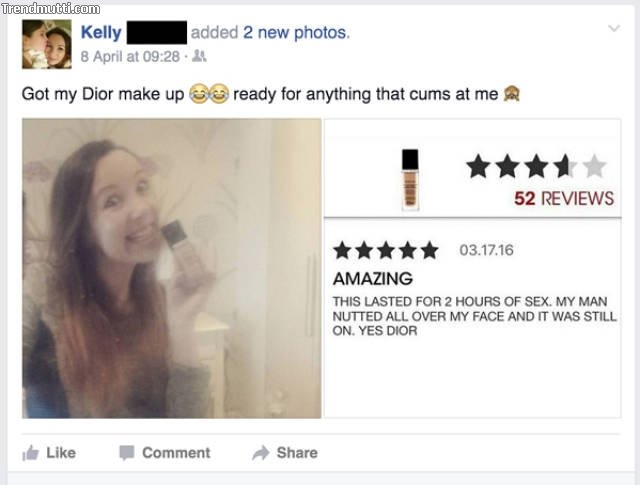Open the post options chevron menu
Screen dimensions: 640x485
tap(614, 28)
